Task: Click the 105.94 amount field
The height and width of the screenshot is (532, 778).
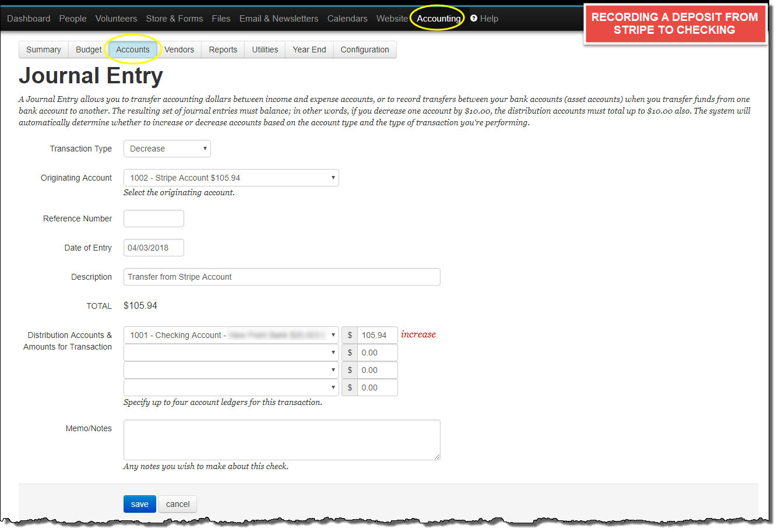Action: pos(378,335)
